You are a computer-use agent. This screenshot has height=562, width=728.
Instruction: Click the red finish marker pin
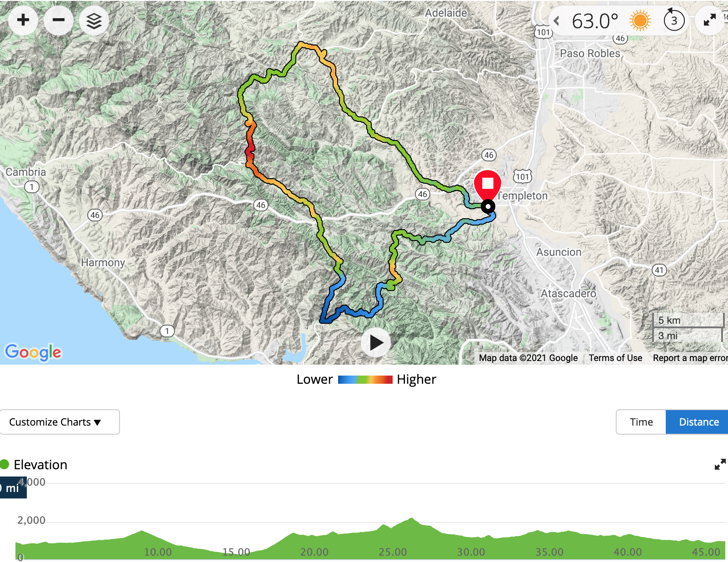[488, 184]
